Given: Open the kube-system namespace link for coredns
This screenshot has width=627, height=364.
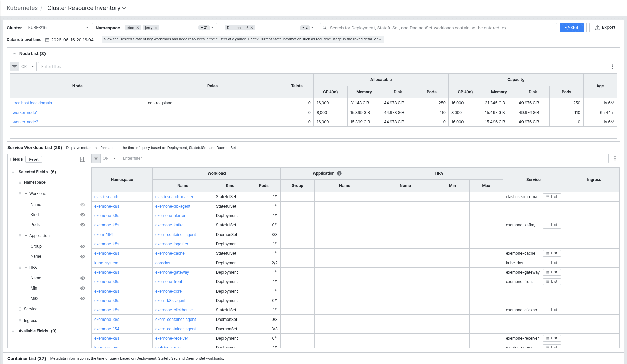Looking at the screenshot, I should point(106,263).
